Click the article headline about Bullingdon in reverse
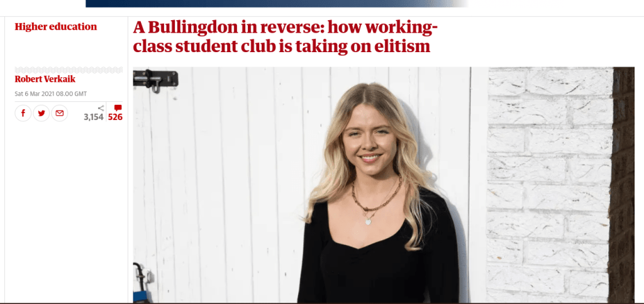The height and width of the screenshot is (304, 644). (286, 37)
